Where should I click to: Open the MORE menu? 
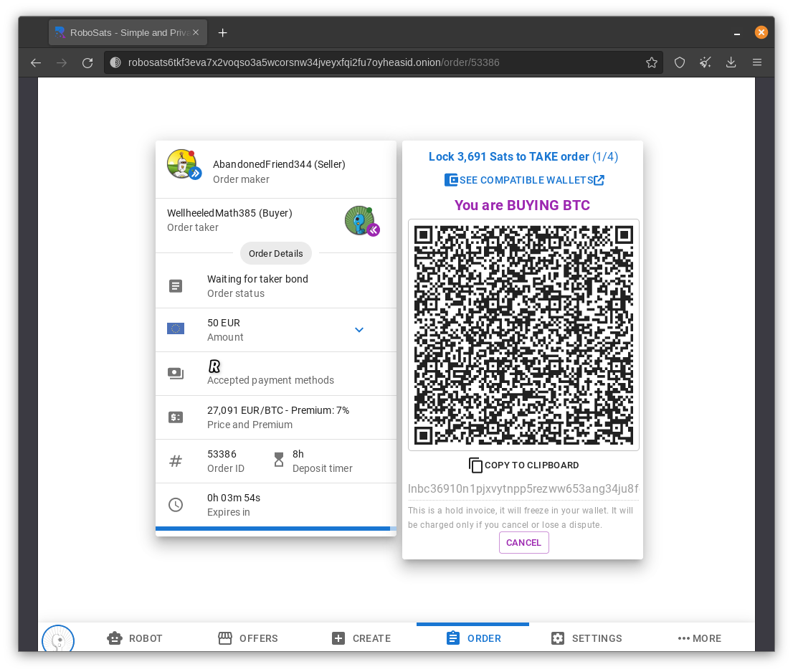(700, 638)
